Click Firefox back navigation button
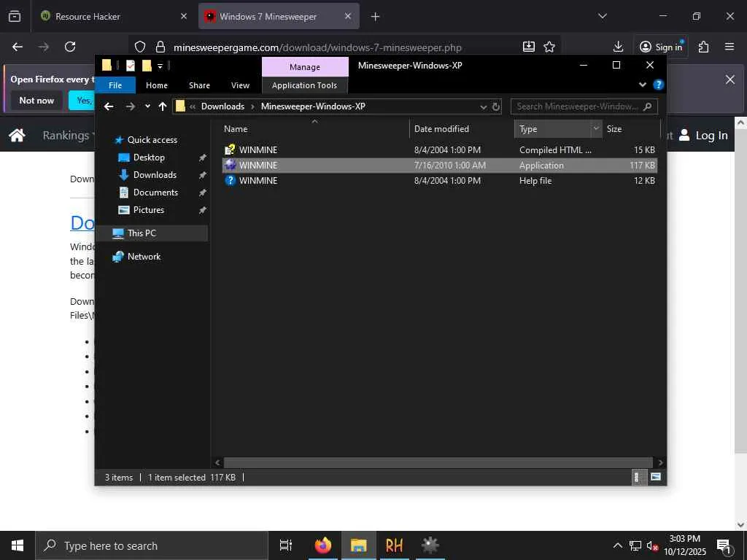747x560 pixels. click(x=18, y=47)
